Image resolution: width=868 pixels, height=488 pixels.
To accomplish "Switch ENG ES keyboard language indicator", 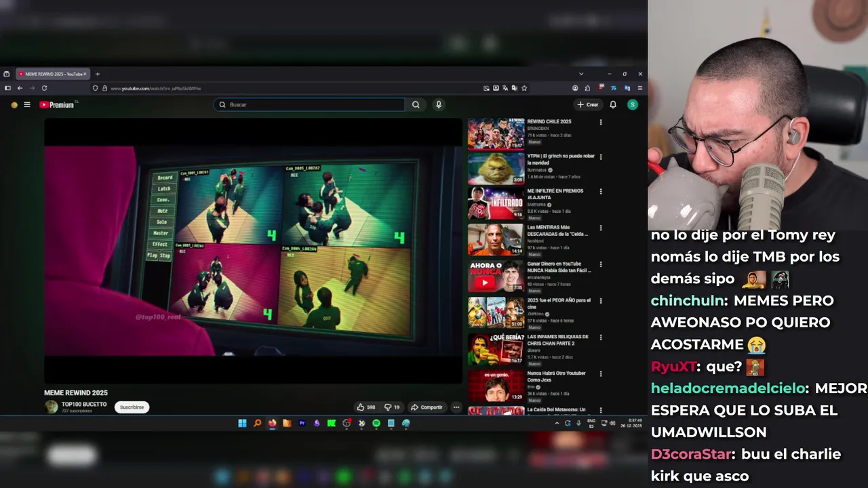I will click(591, 423).
